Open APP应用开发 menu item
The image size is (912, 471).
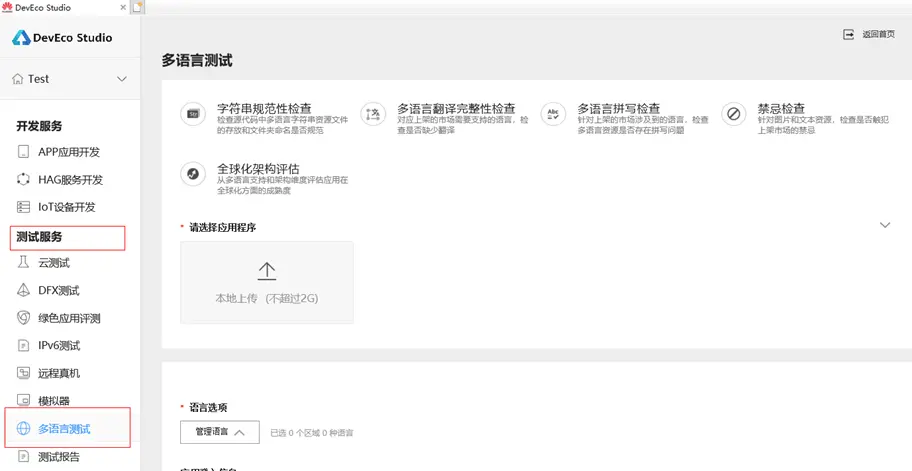point(70,152)
